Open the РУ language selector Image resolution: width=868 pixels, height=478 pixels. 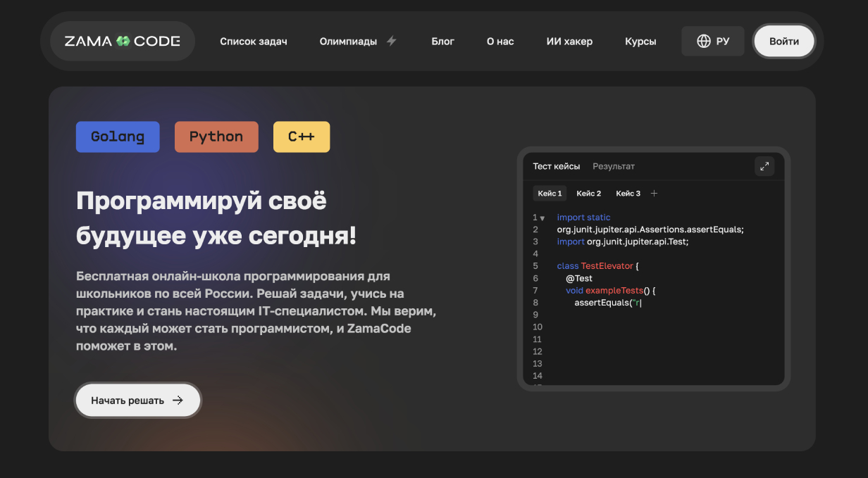[713, 41]
